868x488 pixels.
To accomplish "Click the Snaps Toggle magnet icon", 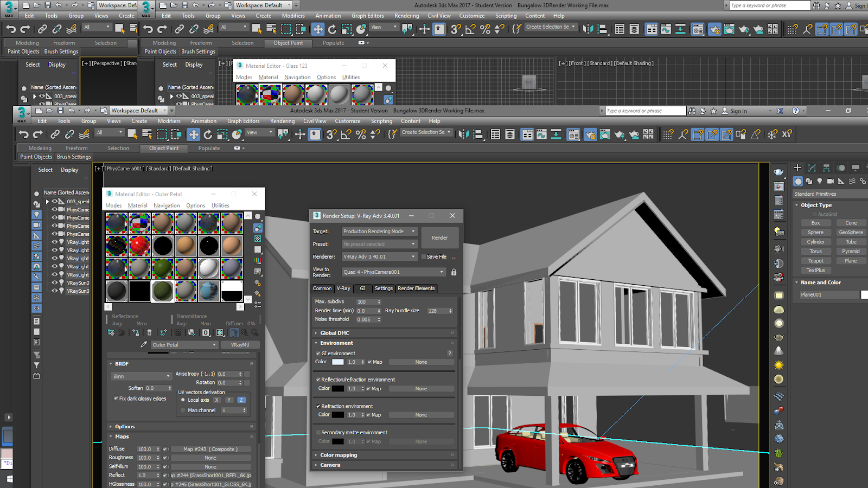I will pos(331,134).
